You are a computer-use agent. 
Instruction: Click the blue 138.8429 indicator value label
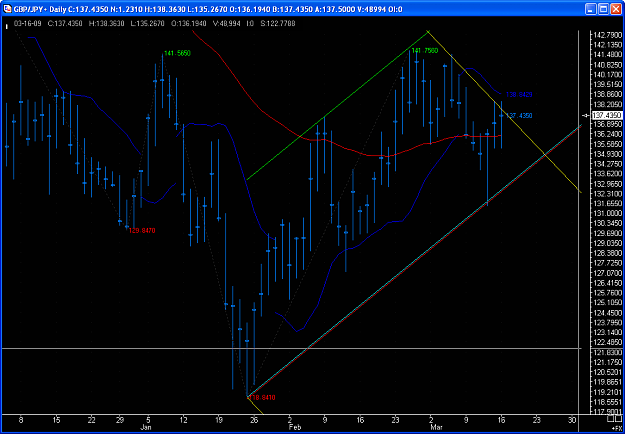[x=519, y=95]
